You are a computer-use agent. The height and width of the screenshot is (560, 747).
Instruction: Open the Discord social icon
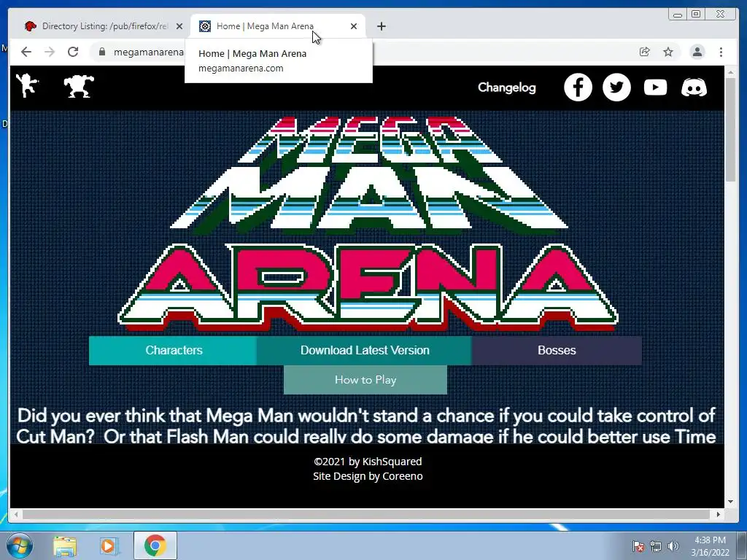(x=694, y=87)
